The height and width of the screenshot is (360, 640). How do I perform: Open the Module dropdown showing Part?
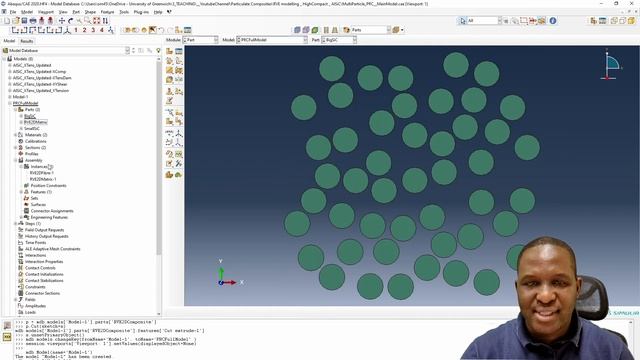point(200,40)
